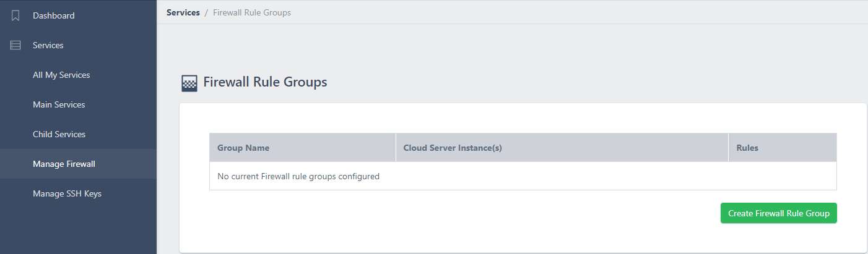The width and height of the screenshot is (868, 254).
Task: Click the white card around the table
Action: (x=523, y=178)
